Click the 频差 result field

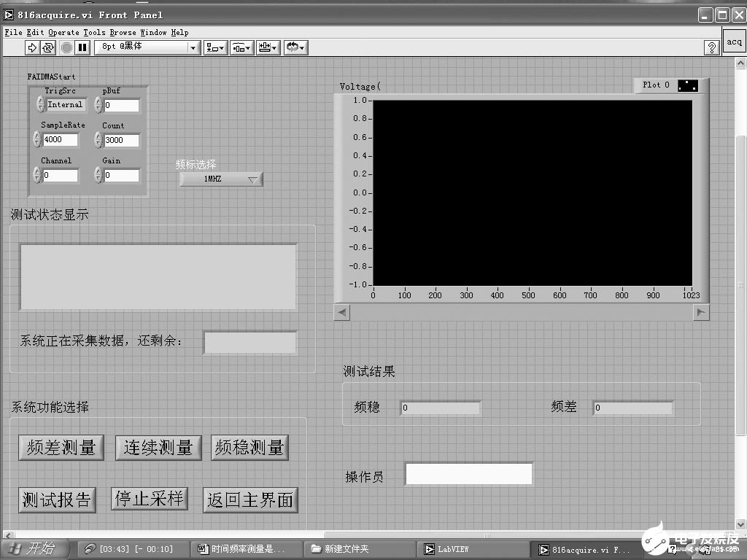point(633,408)
